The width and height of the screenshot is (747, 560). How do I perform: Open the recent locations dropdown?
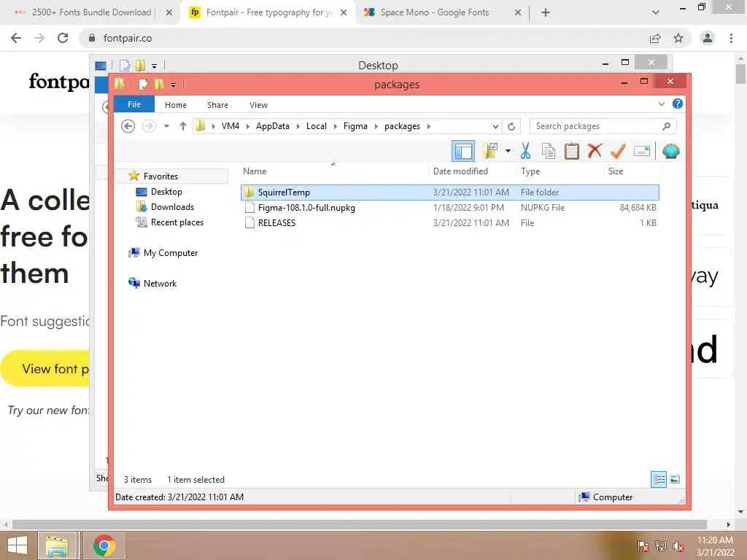pos(167,126)
